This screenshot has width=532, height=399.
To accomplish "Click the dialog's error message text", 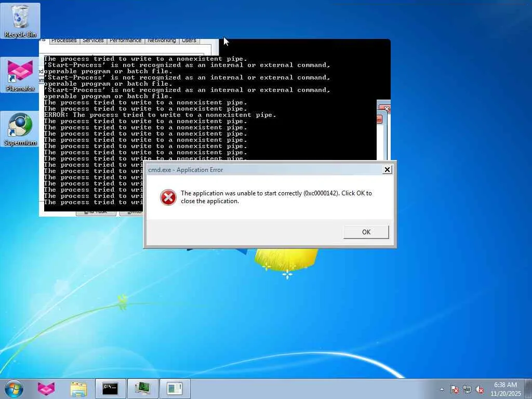I will pos(276,197).
